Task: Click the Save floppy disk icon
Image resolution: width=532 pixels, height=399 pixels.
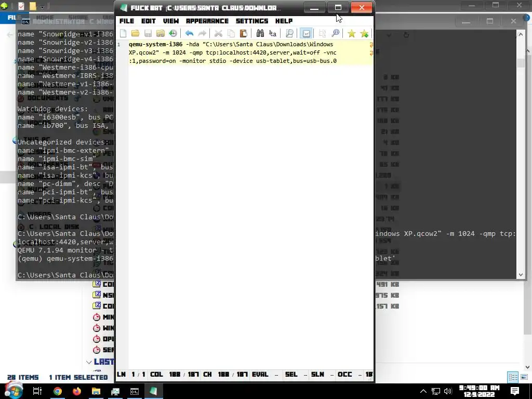Action: pos(148,33)
